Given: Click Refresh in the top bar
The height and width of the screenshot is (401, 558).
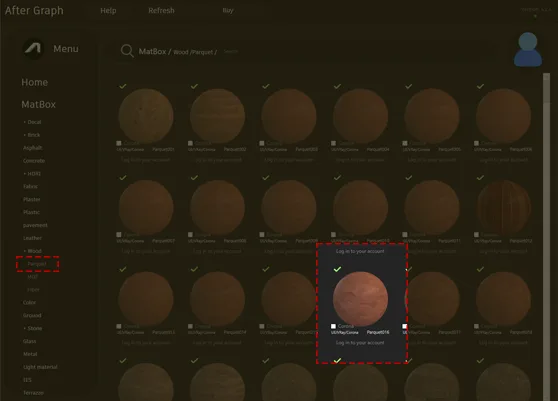Looking at the screenshot, I should (x=161, y=11).
